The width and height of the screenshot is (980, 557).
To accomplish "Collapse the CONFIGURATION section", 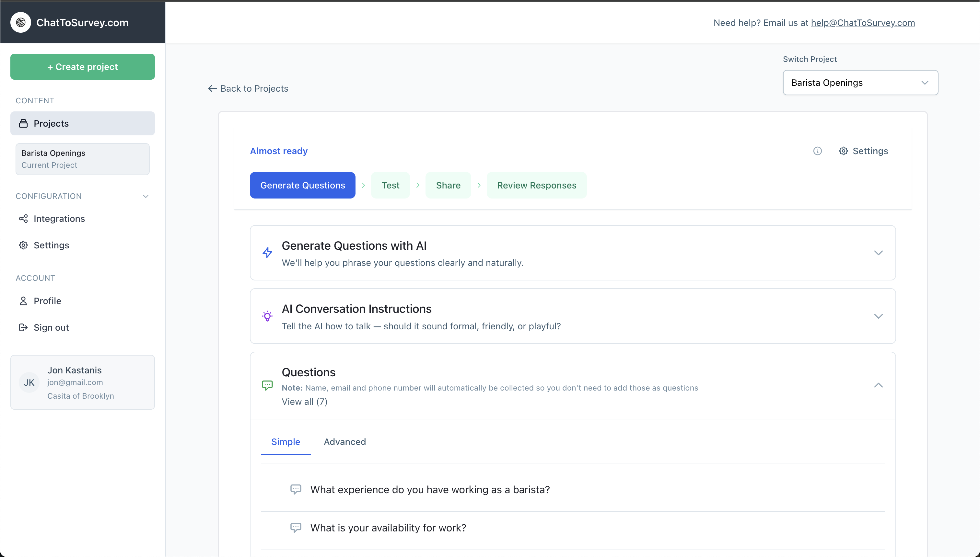I will click(146, 196).
